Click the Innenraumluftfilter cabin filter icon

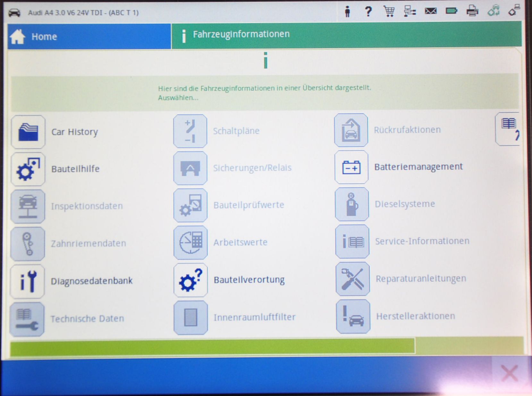pyautogui.click(x=190, y=318)
